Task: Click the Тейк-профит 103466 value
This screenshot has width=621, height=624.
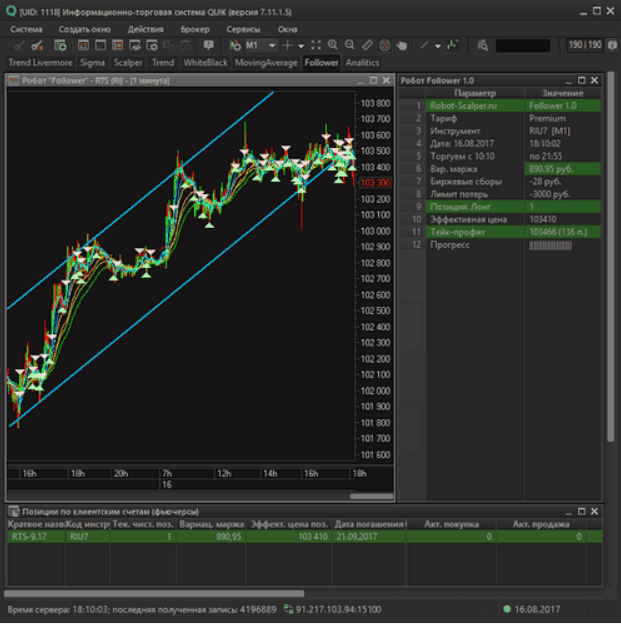Action: click(562, 232)
